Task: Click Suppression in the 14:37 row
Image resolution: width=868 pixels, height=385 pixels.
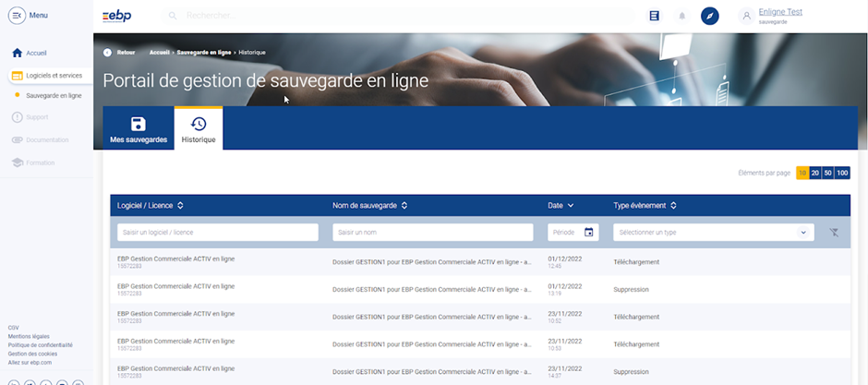Action: point(631,372)
